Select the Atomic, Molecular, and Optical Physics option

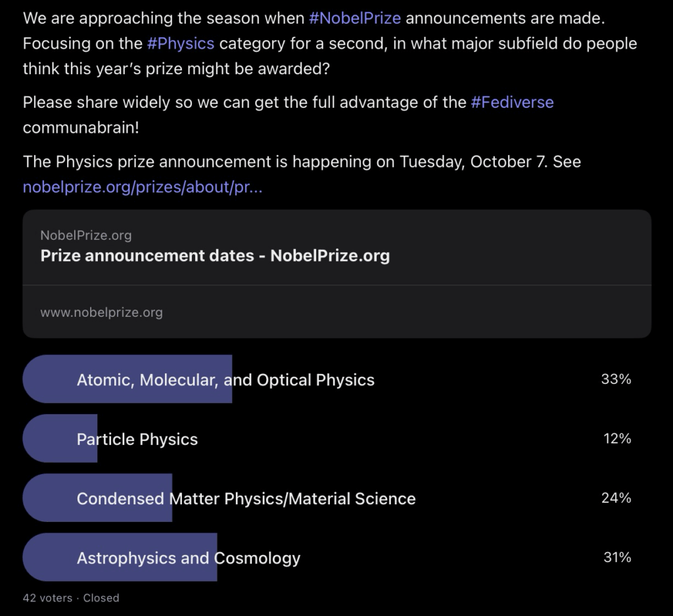click(x=225, y=380)
